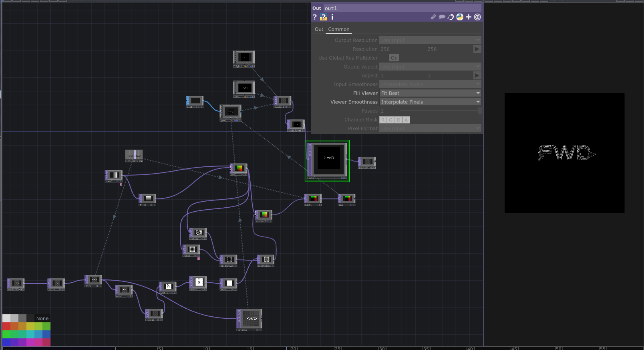Open the Viewer Smoothness dropdown
This screenshot has width=644, height=350.
point(430,102)
